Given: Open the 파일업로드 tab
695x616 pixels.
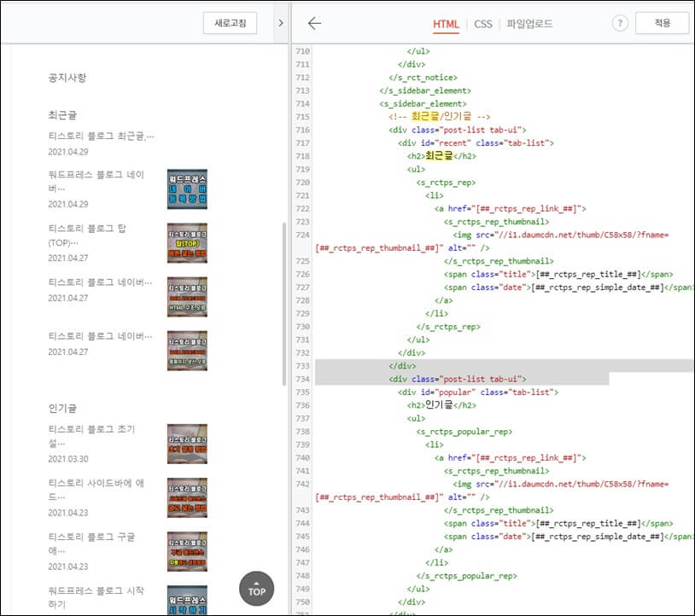Looking at the screenshot, I should (529, 24).
